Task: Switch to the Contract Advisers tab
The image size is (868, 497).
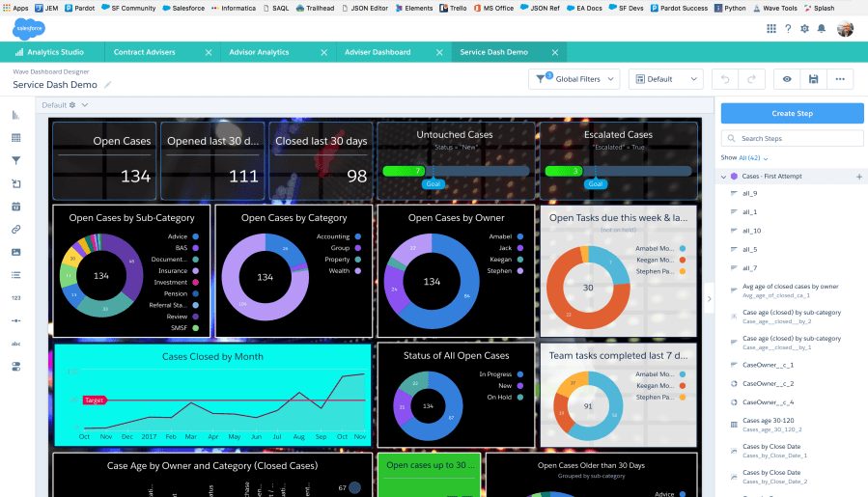Action: 145,52
